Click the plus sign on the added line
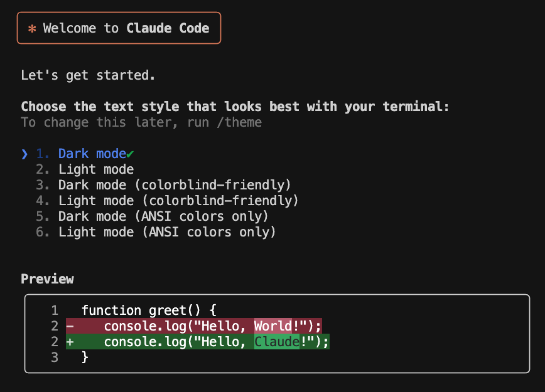 [x=70, y=342]
